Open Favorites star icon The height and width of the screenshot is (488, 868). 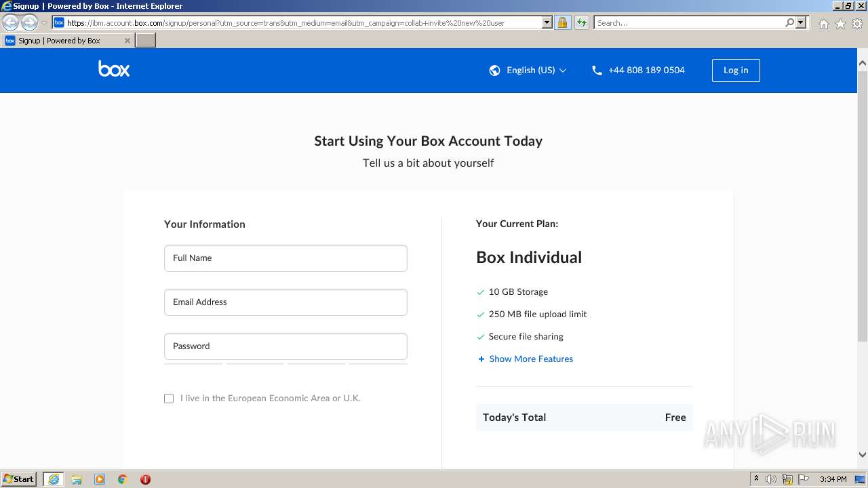[840, 24]
